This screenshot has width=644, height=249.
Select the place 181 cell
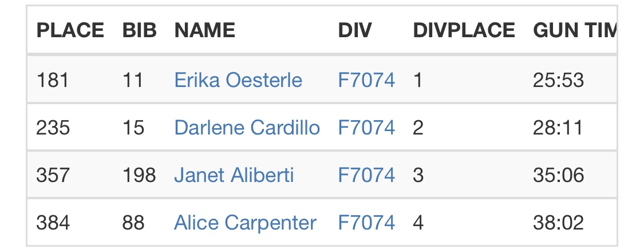pyautogui.click(x=53, y=80)
